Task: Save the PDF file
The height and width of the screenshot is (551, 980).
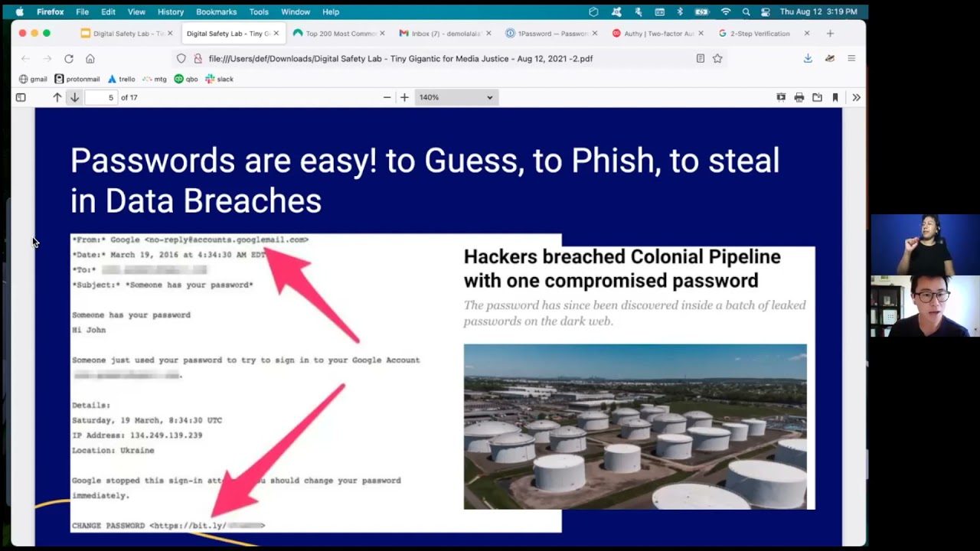Action: click(817, 97)
